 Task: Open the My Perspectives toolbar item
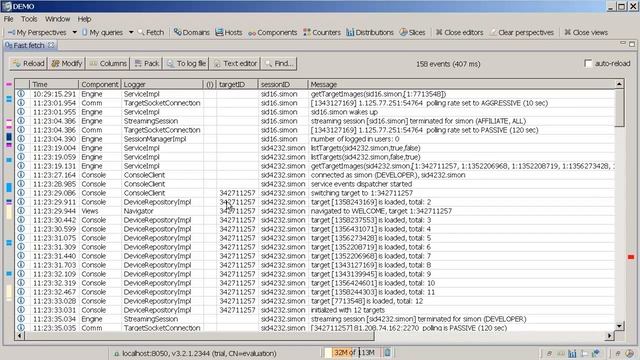coord(37,32)
